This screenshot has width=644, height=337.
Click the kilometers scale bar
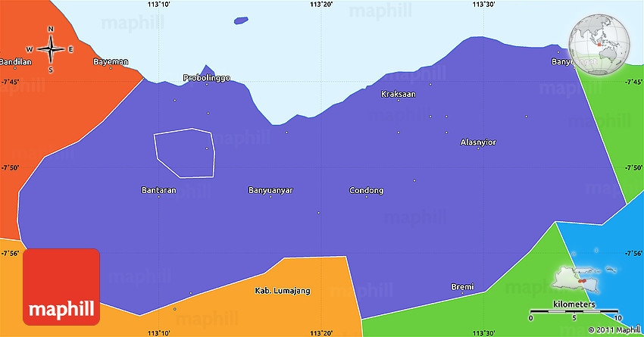[x=576, y=311]
